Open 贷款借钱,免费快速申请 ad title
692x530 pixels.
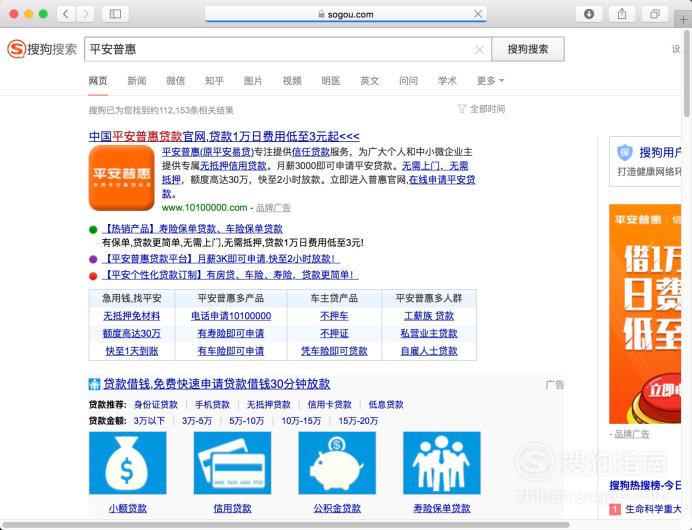point(217,384)
